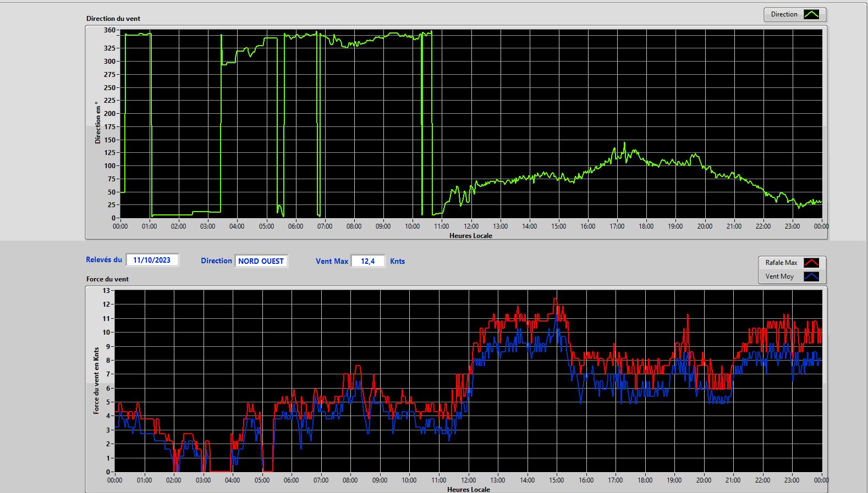The height and width of the screenshot is (493, 868).
Task: Click the force chart 'Heures Locale' label
Action: [469, 489]
